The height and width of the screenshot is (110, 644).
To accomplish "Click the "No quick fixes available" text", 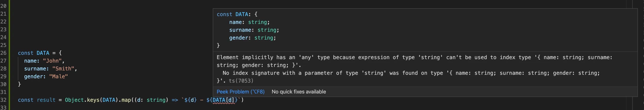I will click(x=299, y=92).
